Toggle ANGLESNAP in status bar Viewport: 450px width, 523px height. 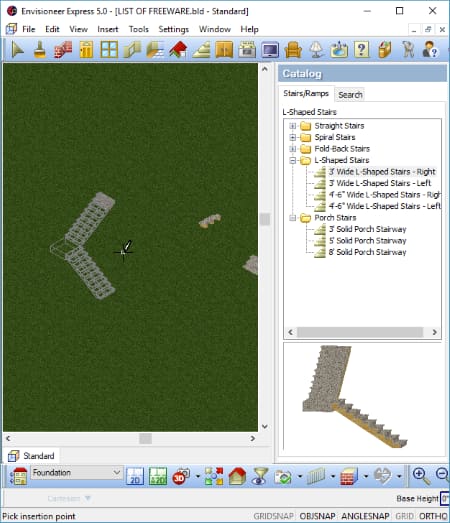tap(365, 516)
